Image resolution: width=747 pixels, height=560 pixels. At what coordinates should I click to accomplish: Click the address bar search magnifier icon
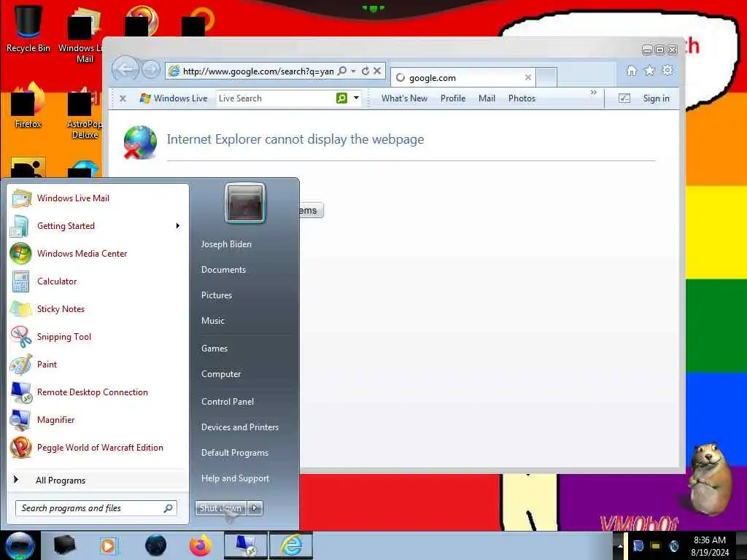point(342,71)
